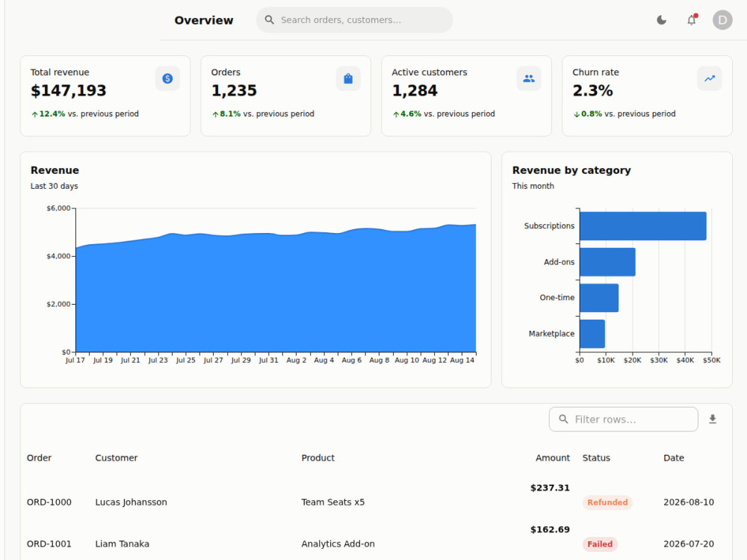Image resolution: width=747 pixels, height=560 pixels.
Task: Click the magnifier icon in Filter rows box
Action: click(x=563, y=419)
